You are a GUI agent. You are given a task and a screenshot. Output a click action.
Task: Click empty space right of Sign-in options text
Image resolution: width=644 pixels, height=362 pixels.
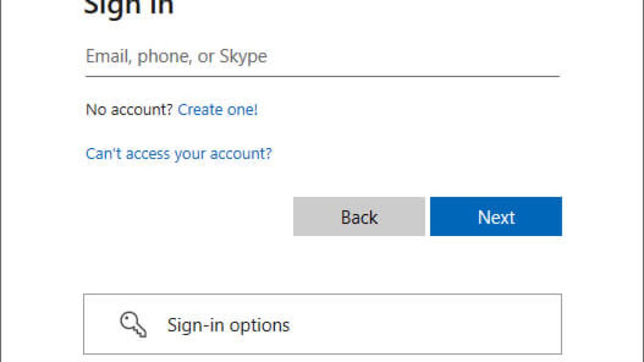429,324
